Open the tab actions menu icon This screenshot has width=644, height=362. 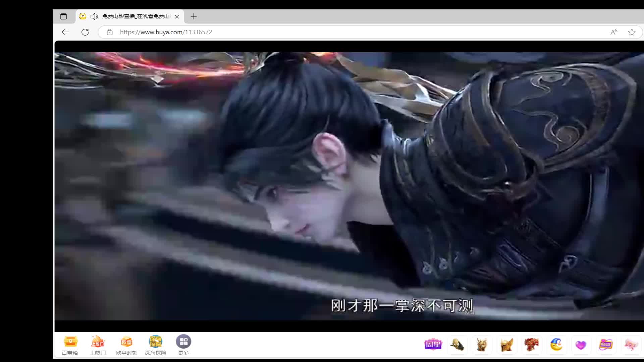tap(63, 16)
